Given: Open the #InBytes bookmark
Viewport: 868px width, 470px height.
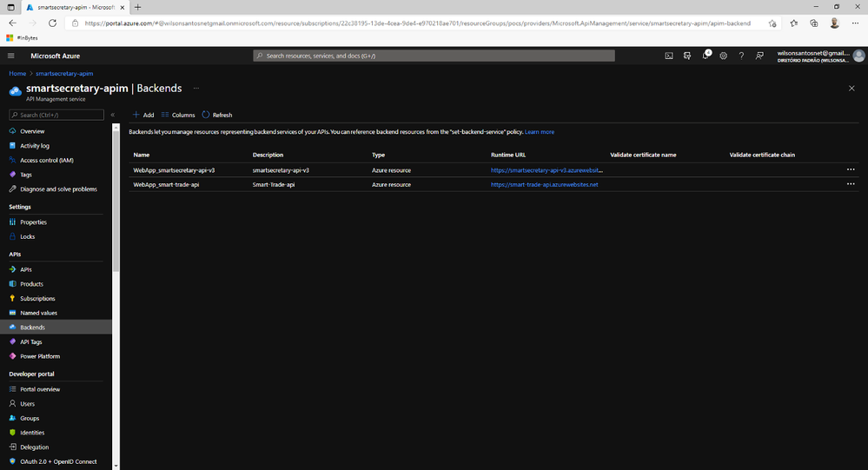Looking at the screenshot, I should (22, 37).
